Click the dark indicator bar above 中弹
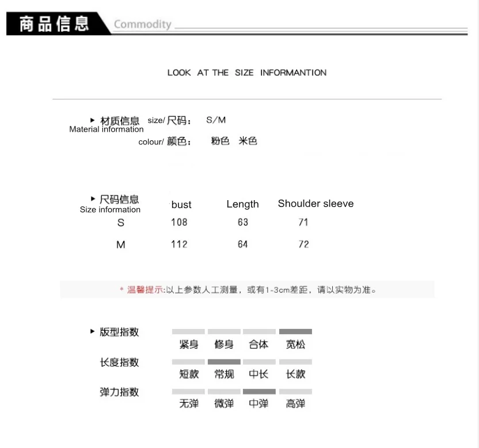 259,392
